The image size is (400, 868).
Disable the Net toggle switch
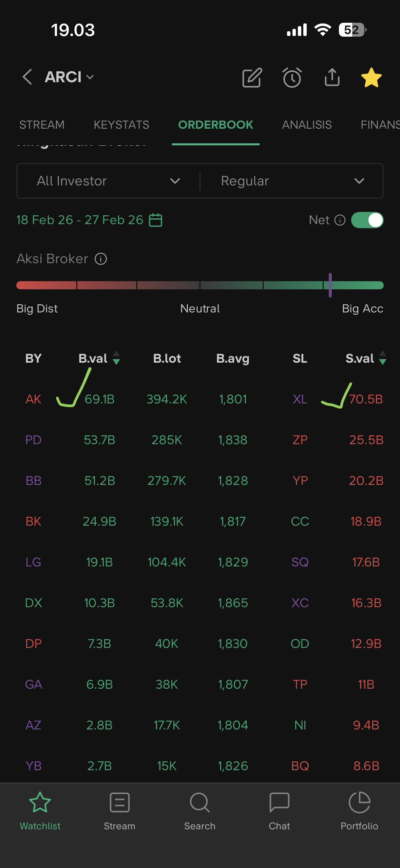(367, 220)
